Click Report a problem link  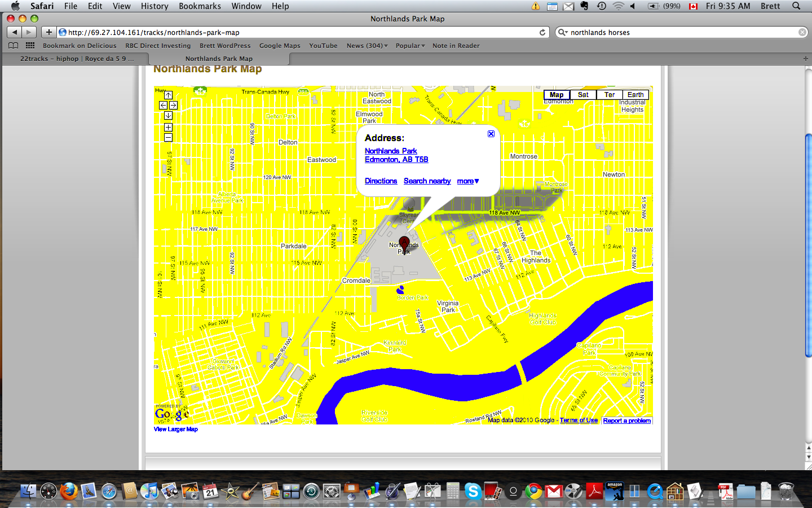tap(626, 421)
